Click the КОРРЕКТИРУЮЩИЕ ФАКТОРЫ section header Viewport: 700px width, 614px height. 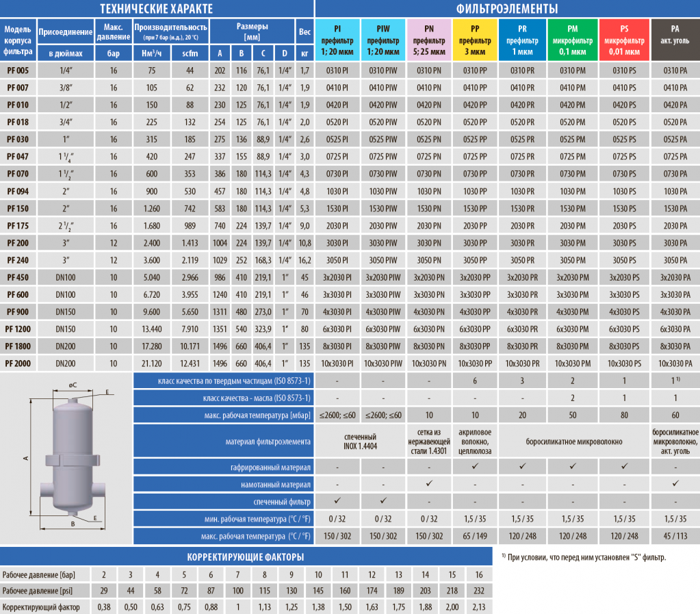pos(246,557)
